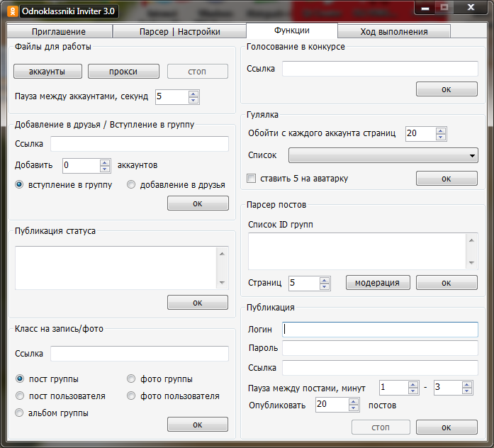This screenshot has height=448, width=494.
Task: Choose the добавление в друзья radio option
Action: click(131, 185)
